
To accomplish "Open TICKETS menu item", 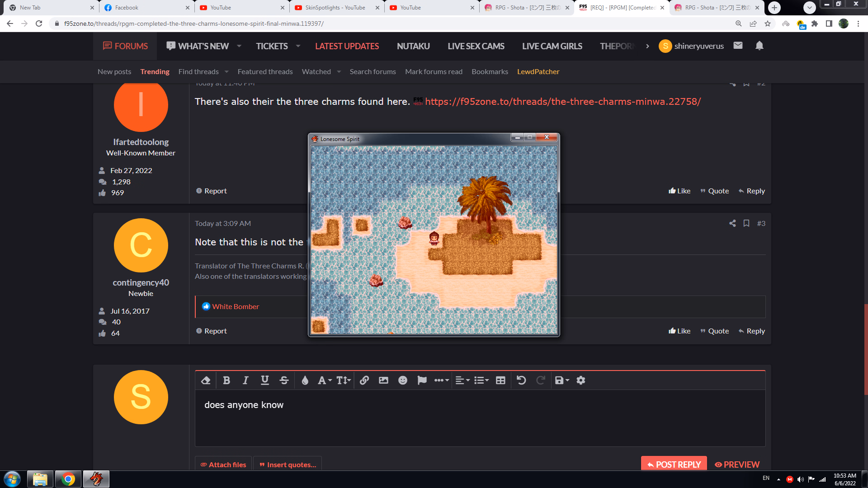I will (272, 46).
